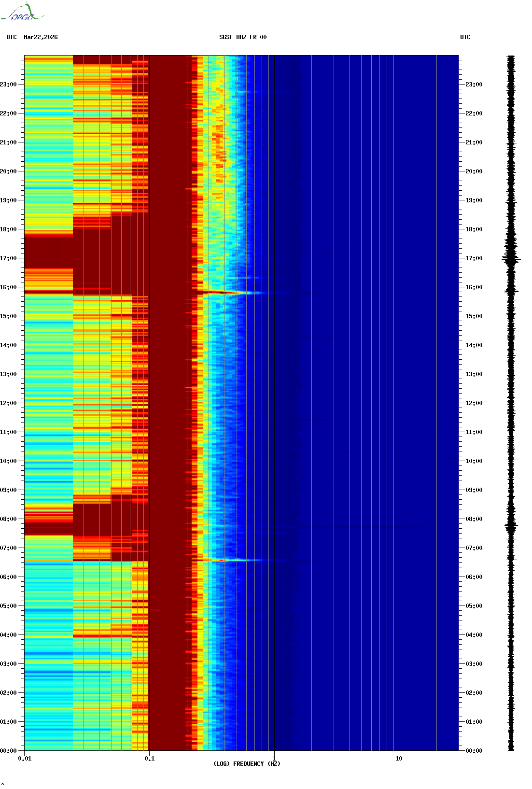Click the waveform burst near 17:00 on seismogram
Image resolution: width=532 pixels, height=789 pixels.
pos(511,259)
